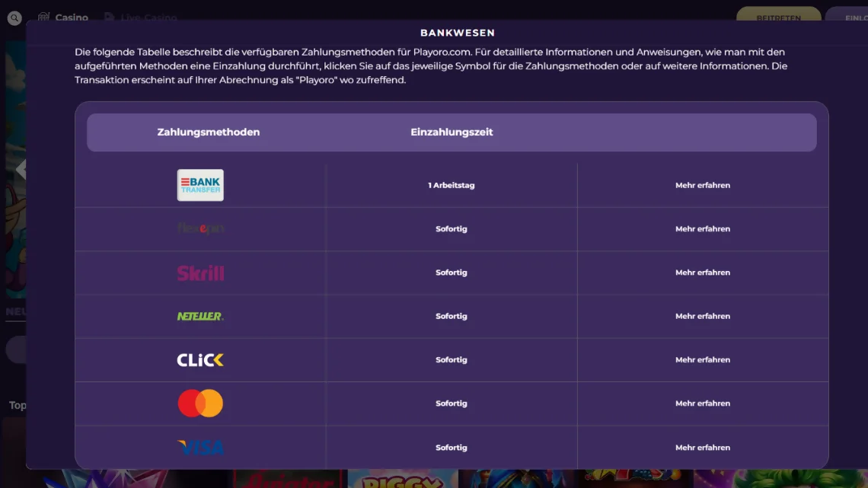Select Sofortig in the Visa row
Viewport: 868px width, 488px height.
point(452,448)
